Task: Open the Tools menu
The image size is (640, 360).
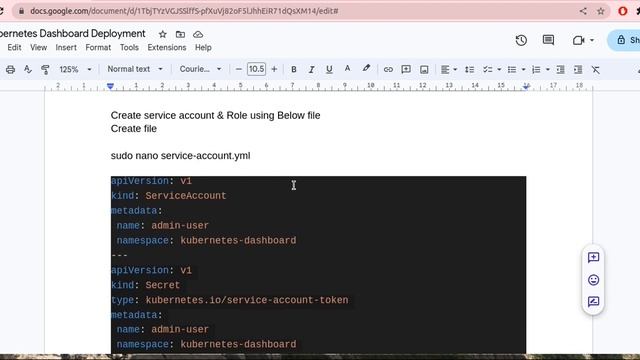Action: click(129, 47)
